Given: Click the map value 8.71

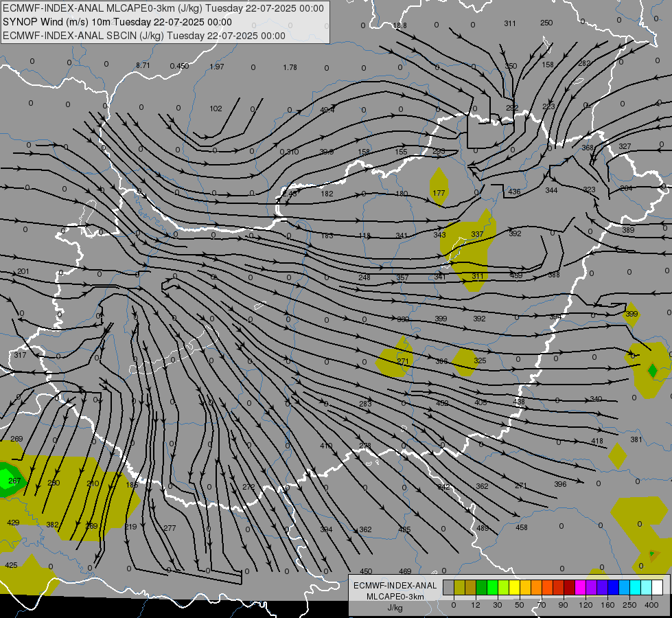Looking at the screenshot, I should point(143,66).
